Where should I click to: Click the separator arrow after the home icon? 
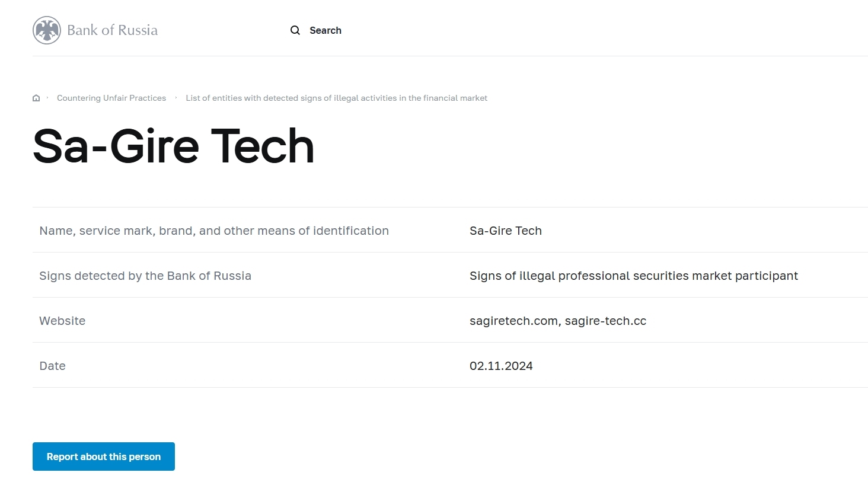(x=47, y=98)
